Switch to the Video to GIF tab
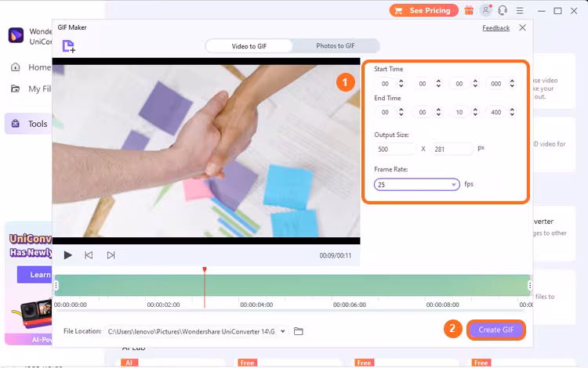The width and height of the screenshot is (588, 368). tap(249, 46)
